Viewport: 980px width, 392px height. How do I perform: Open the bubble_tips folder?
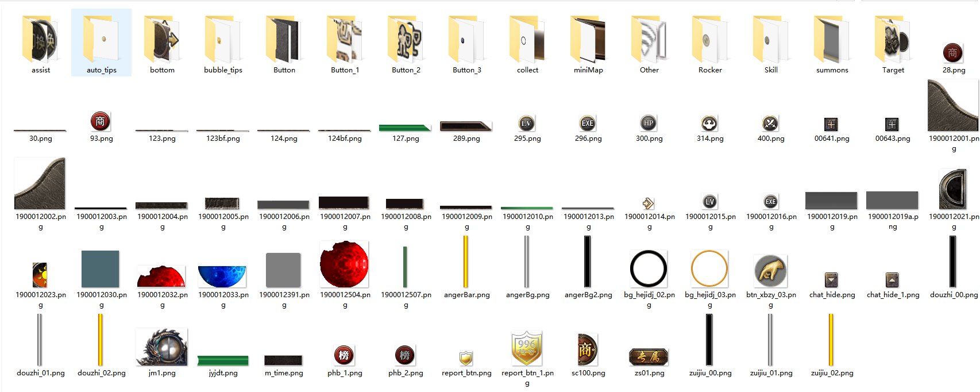tap(223, 39)
